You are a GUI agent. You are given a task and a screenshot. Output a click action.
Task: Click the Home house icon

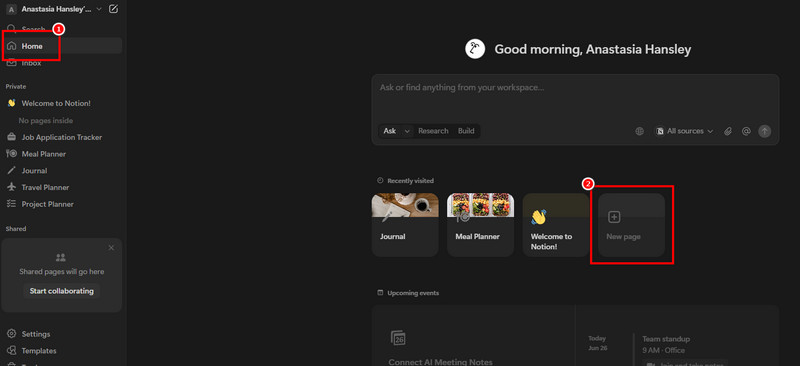coord(11,46)
